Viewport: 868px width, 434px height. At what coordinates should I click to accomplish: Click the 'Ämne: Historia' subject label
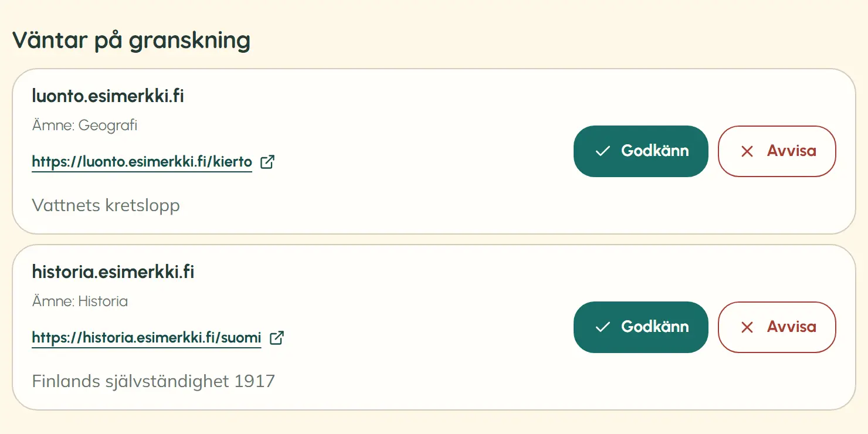[80, 301]
